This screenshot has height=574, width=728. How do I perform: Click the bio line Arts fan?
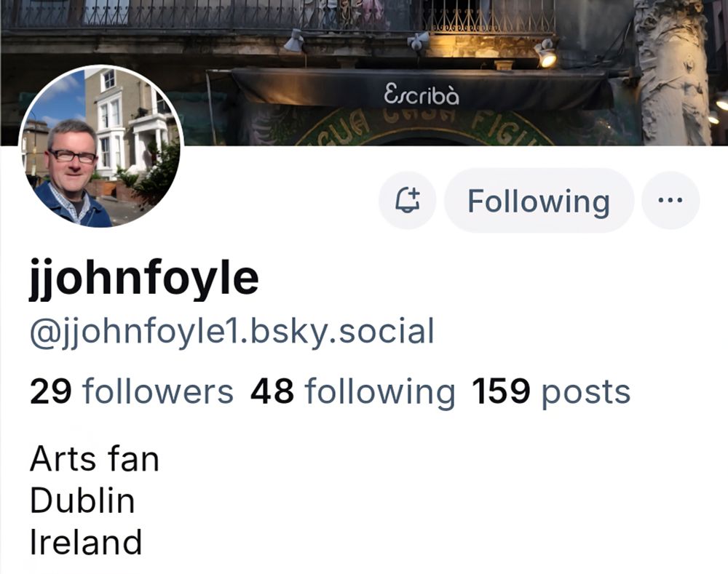(x=95, y=459)
